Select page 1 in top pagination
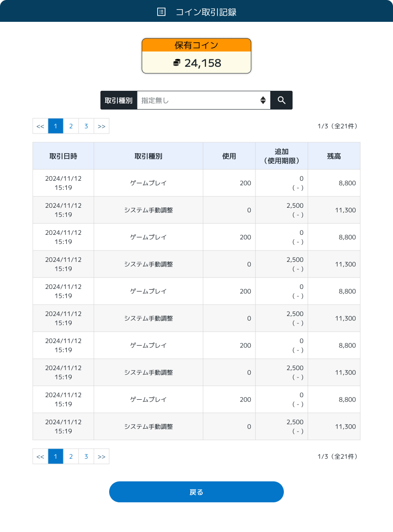Image resolution: width=393 pixels, height=532 pixels. 55,126
